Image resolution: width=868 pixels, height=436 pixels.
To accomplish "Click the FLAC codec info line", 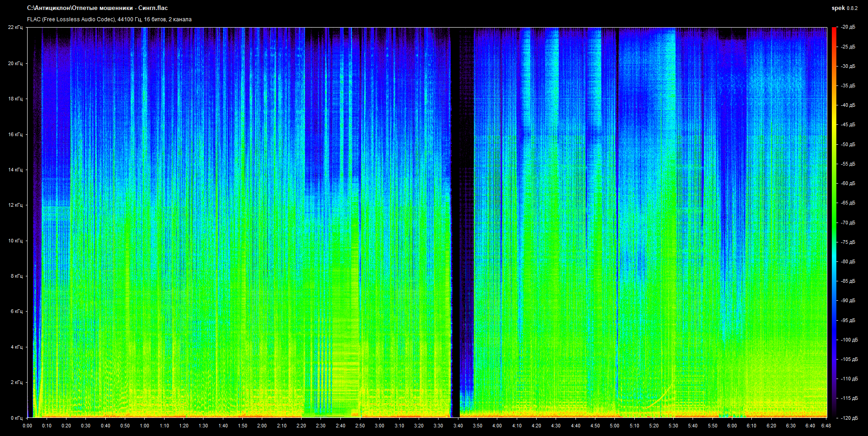I will click(x=109, y=19).
